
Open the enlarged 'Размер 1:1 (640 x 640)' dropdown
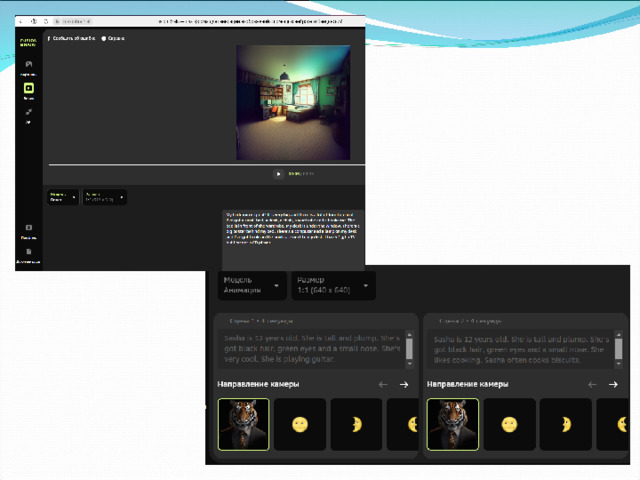(x=333, y=285)
